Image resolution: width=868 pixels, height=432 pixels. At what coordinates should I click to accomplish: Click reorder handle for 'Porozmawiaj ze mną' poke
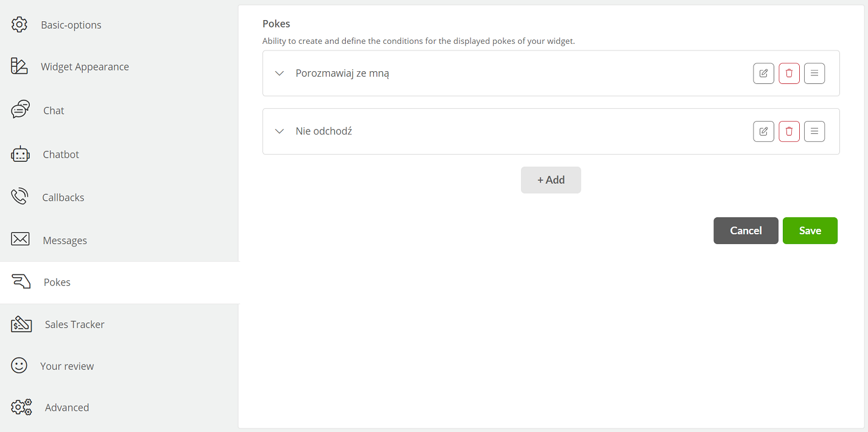[x=814, y=74]
